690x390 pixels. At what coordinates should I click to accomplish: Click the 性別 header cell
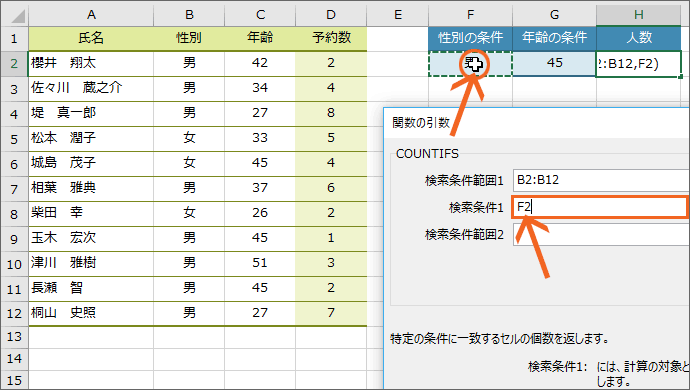pos(189,38)
